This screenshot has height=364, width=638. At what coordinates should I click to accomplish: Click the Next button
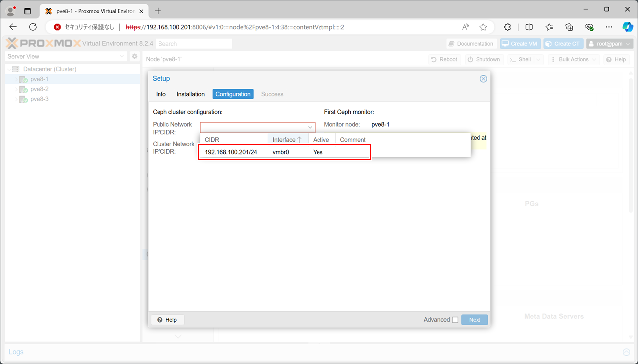click(474, 320)
